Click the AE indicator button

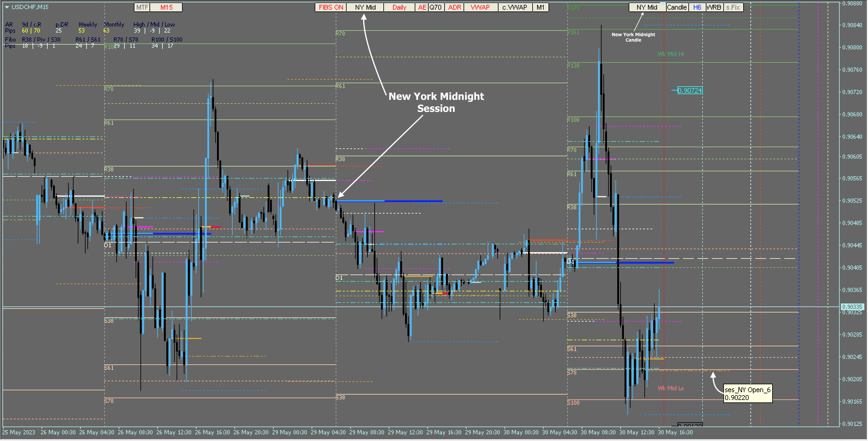(422, 8)
